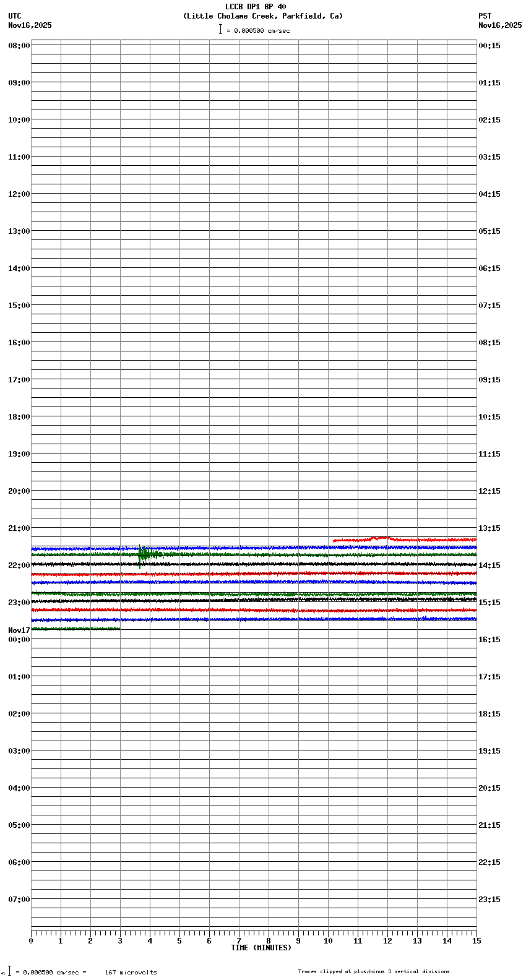Screen dimensions: 526x980
Task: Click the PST time label '06:15'
Action: (x=489, y=269)
